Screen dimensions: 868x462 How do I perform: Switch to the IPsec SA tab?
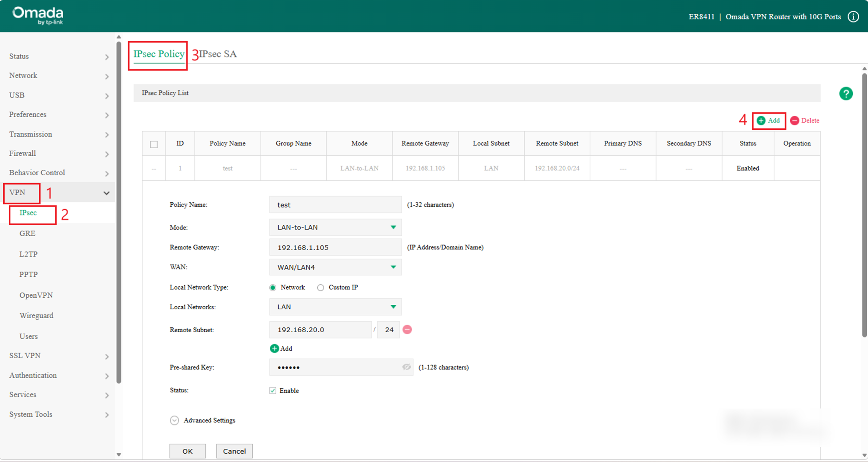[218, 54]
